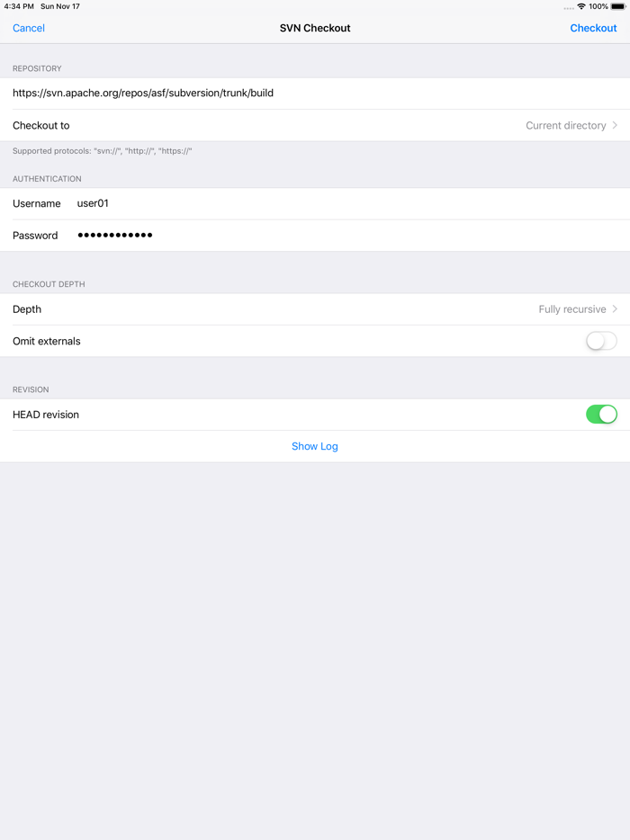Cancel the SVN checkout dialog
Screen dimensions: 630x840
(x=29, y=28)
